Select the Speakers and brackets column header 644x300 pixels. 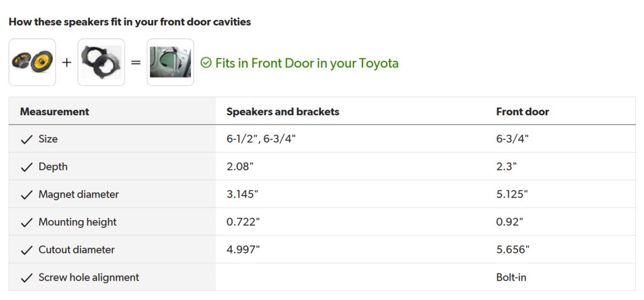pyautogui.click(x=283, y=111)
